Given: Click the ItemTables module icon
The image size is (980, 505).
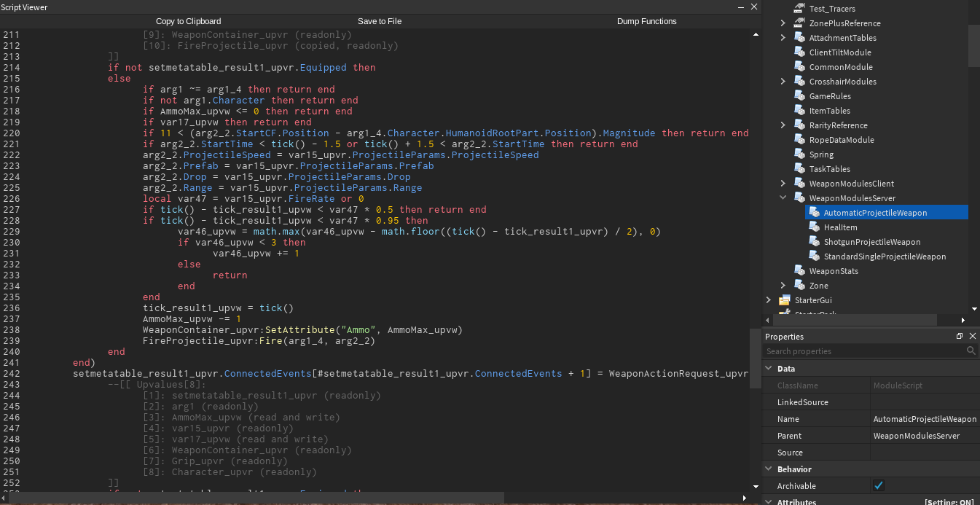Looking at the screenshot, I should click(x=799, y=111).
